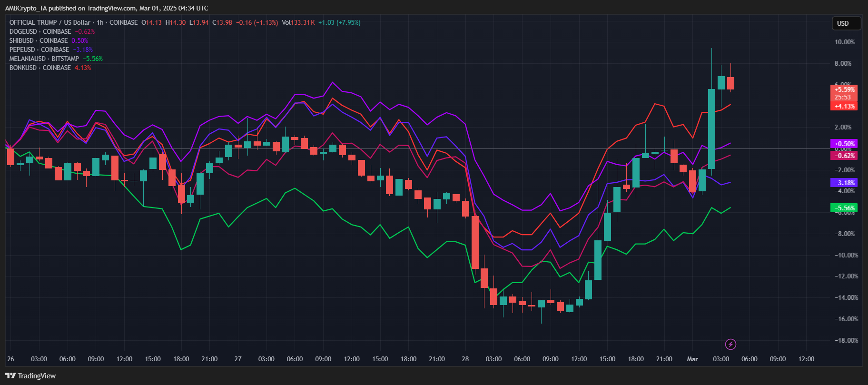Click the 10.00% mark on price scale
868x385 pixels.
(844, 42)
